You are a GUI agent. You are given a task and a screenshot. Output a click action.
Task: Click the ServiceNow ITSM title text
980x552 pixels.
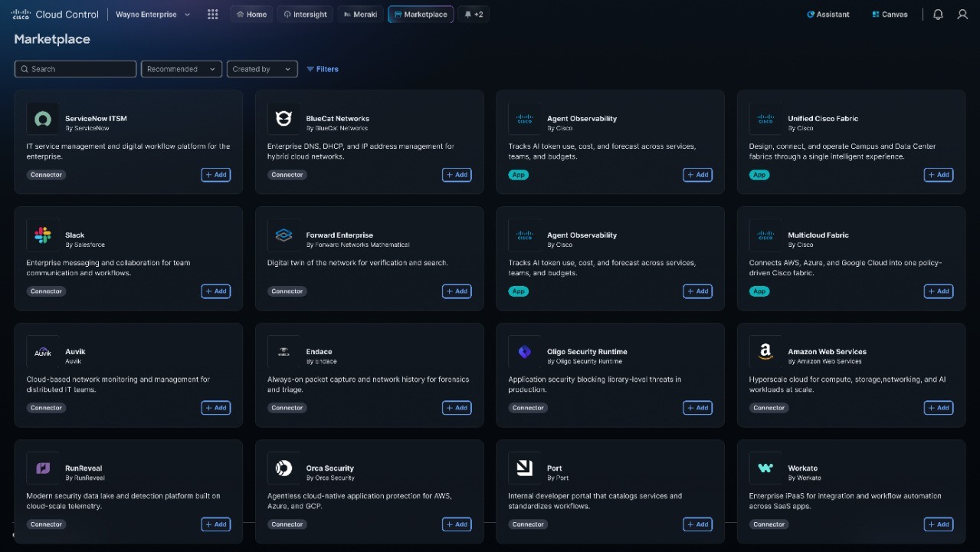click(x=96, y=119)
